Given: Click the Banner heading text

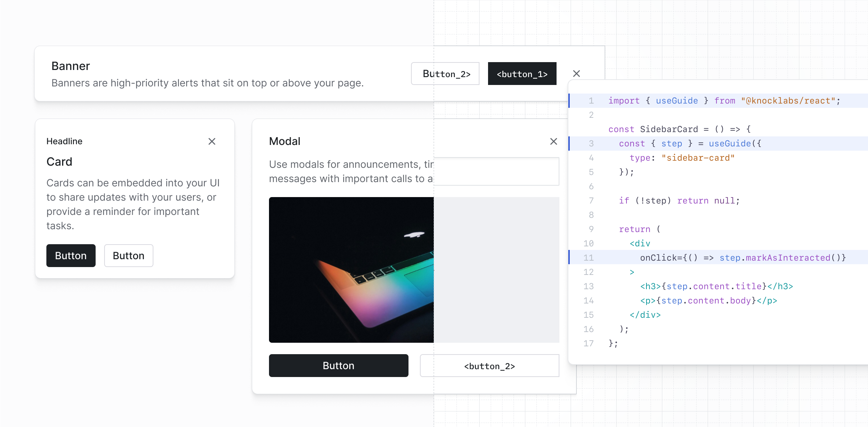Looking at the screenshot, I should point(71,66).
